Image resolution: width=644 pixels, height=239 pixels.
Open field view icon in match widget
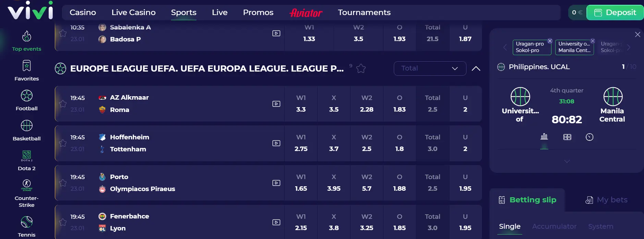567,137
